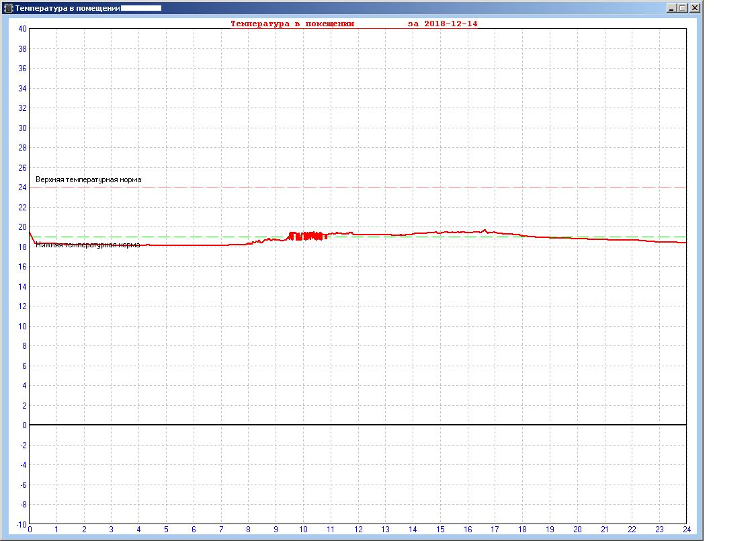Click the y-axis value 26
This screenshot has width=756, height=541.
point(23,168)
